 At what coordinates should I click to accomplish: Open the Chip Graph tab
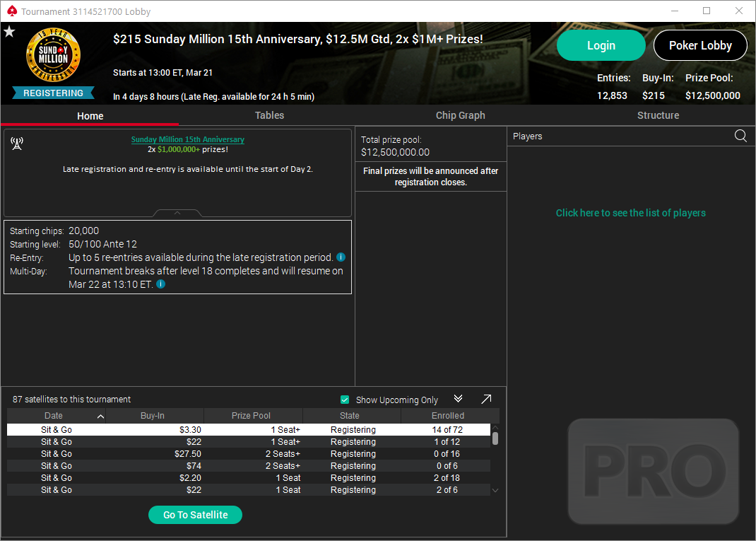(461, 115)
